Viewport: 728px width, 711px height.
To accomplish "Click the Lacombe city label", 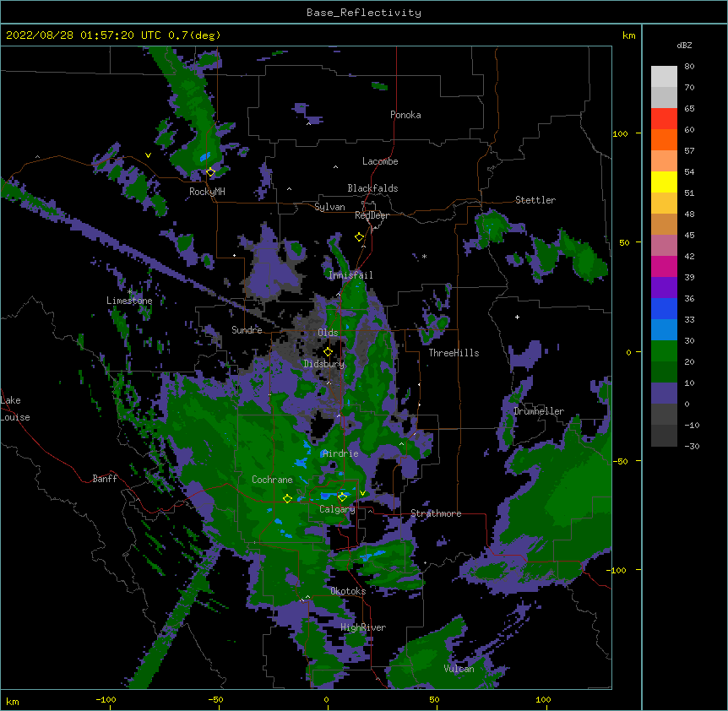I will pyautogui.click(x=380, y=161).
